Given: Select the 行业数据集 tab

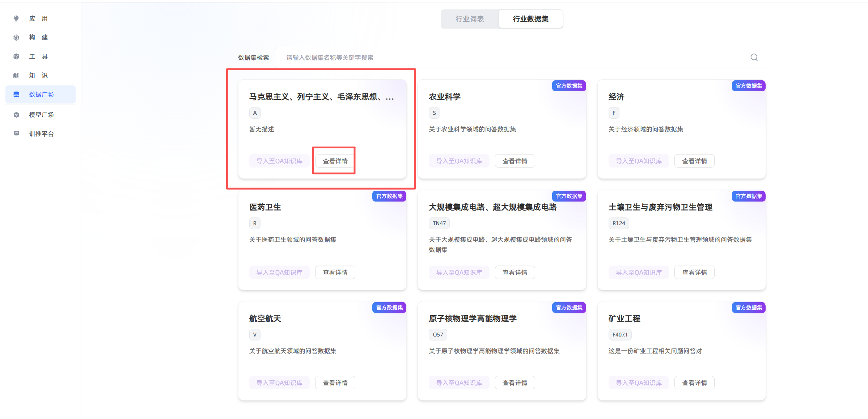Looking at the screenshot, I should 530,19.
